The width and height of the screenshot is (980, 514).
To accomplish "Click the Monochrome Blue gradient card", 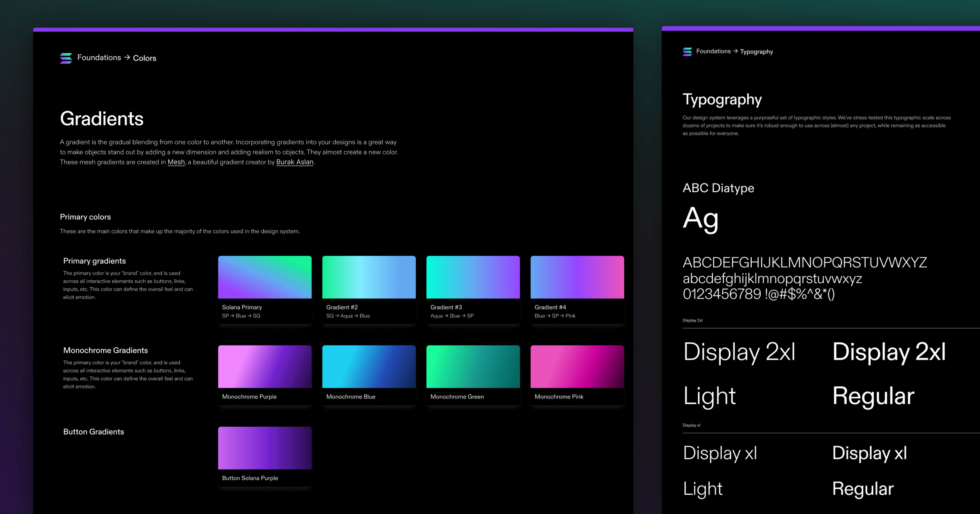I will [369, 366].
